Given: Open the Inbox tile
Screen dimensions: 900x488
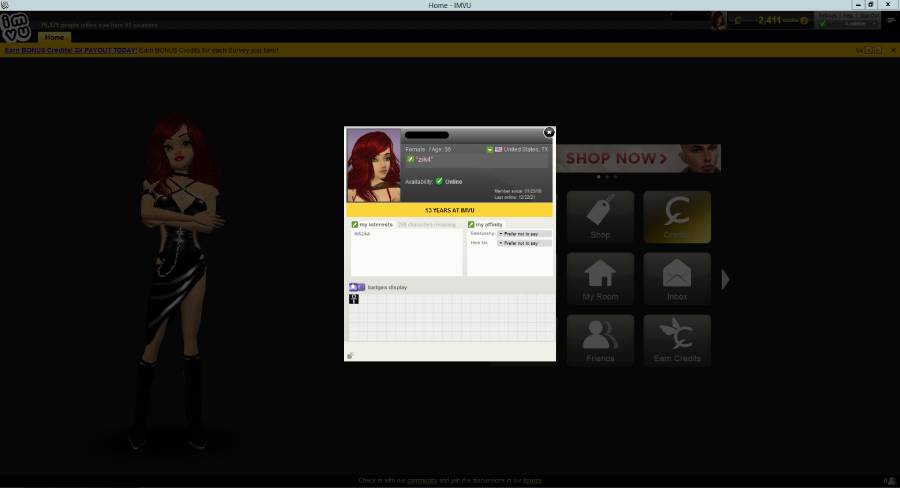Looking at the screenshot, I should coord(677,279).
